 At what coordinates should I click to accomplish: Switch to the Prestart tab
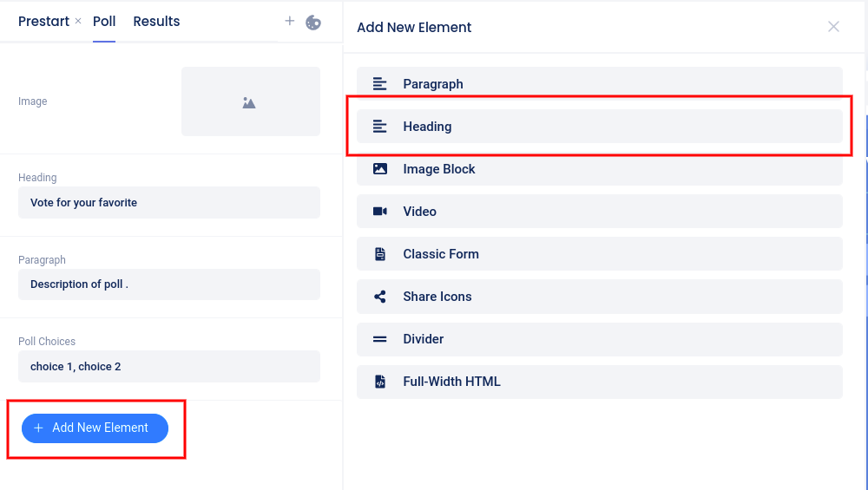coord(43,22)
